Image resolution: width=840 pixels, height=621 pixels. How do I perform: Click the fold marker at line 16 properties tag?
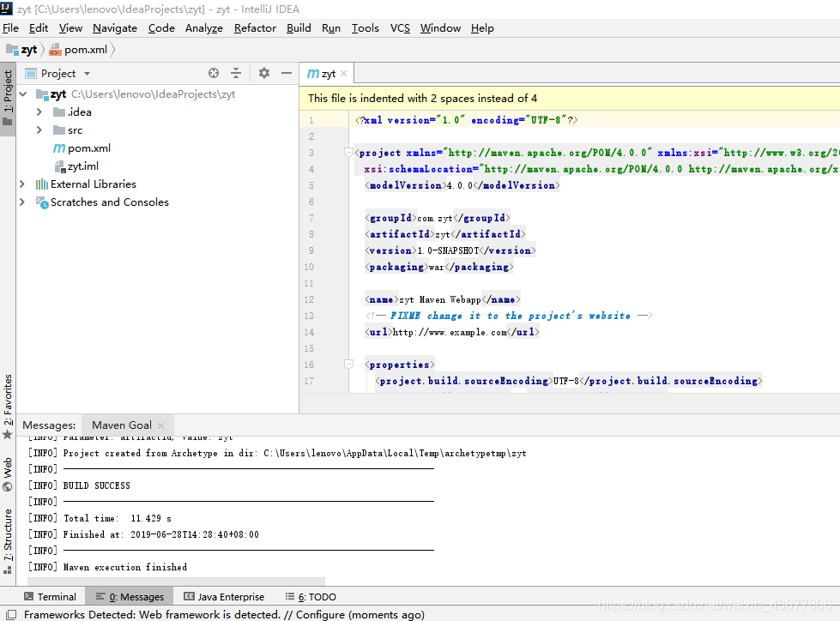click(348, 365)
